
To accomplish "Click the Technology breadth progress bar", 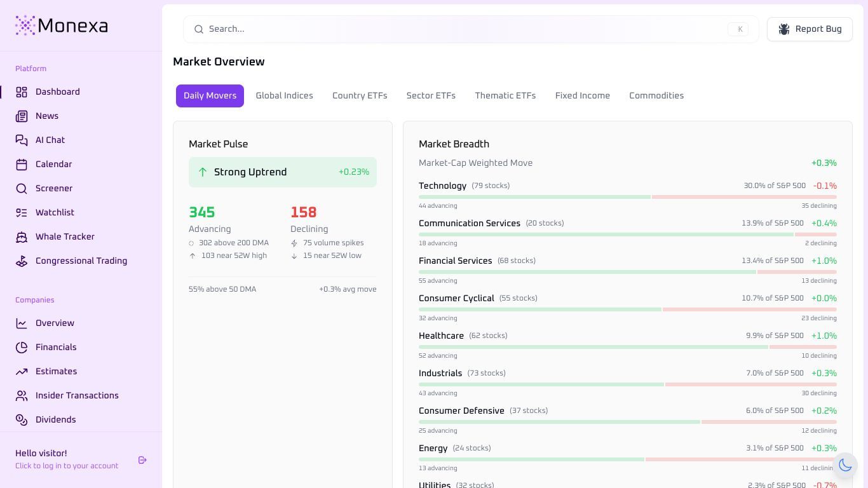I will click(628, 197).
